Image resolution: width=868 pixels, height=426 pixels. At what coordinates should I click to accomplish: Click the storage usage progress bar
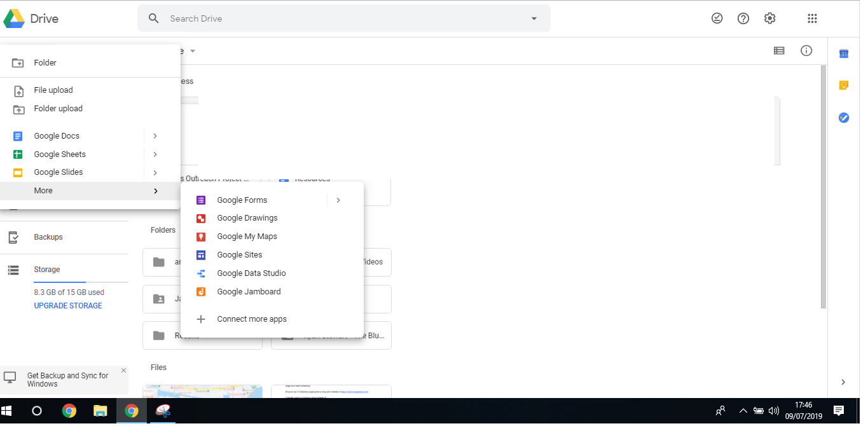point(81,282)
